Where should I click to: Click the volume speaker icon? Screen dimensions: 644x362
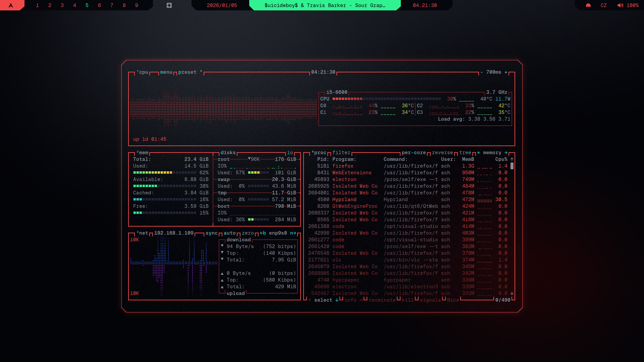pos(620,5)
